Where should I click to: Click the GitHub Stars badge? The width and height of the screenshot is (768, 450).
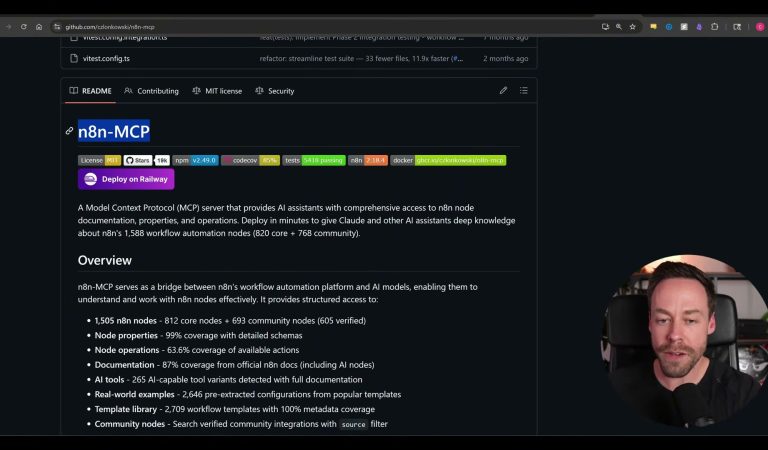(x=146, y=160)
